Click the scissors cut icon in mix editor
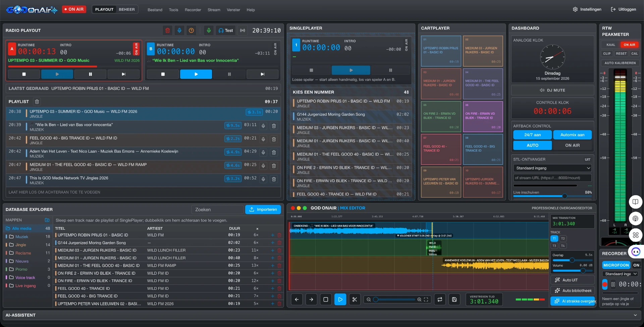 (x=355, y=299)
